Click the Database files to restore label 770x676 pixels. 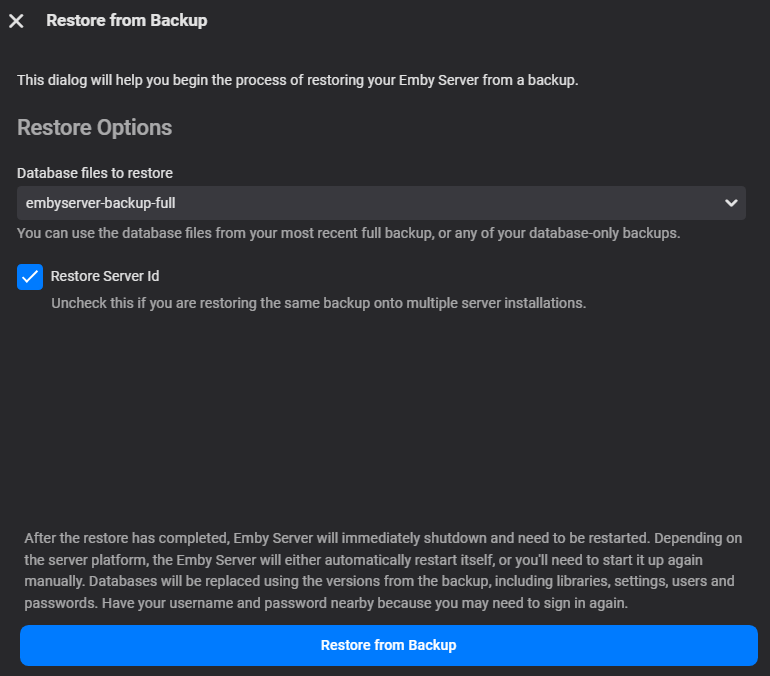coord(95,173)
